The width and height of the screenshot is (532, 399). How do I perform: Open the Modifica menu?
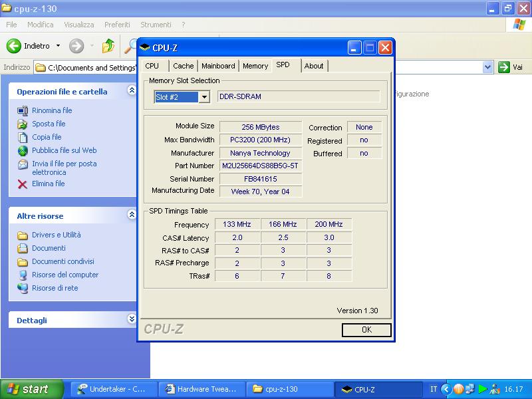[x=41, y=25]
